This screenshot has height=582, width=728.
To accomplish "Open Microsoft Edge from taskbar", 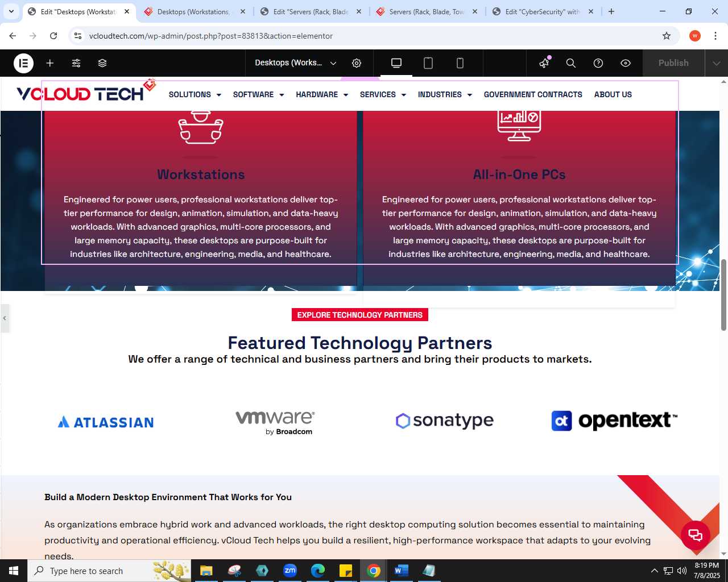I will (x=318, y=571).
